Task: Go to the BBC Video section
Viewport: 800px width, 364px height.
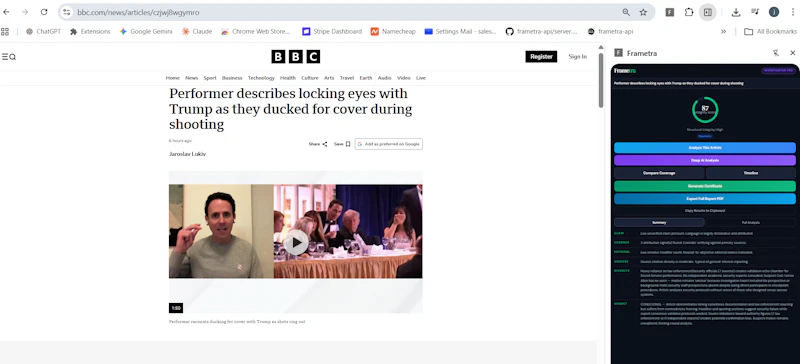Action: pyautogui.click(x=404, y=78)
